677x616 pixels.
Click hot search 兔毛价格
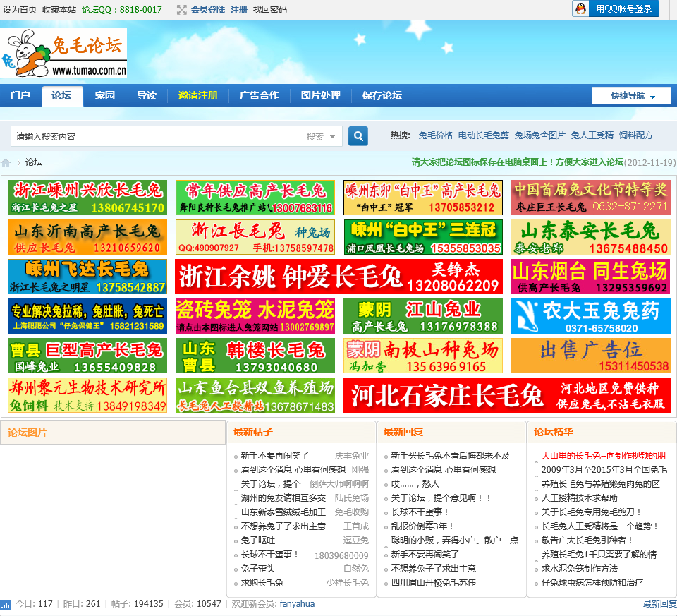(x=435, y=135)
